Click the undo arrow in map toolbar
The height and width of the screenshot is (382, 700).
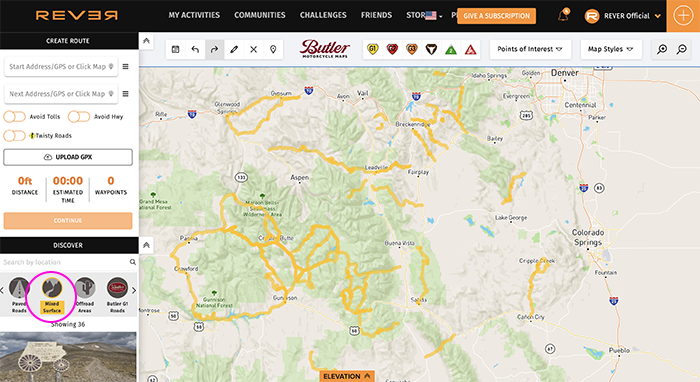[x=195, y=50]
